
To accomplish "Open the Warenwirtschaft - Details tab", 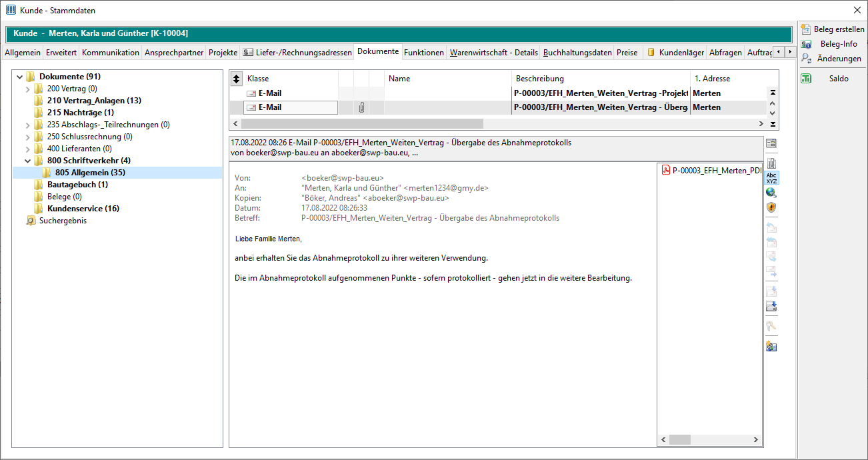I will pyautogui.click(x=494, y=53).
